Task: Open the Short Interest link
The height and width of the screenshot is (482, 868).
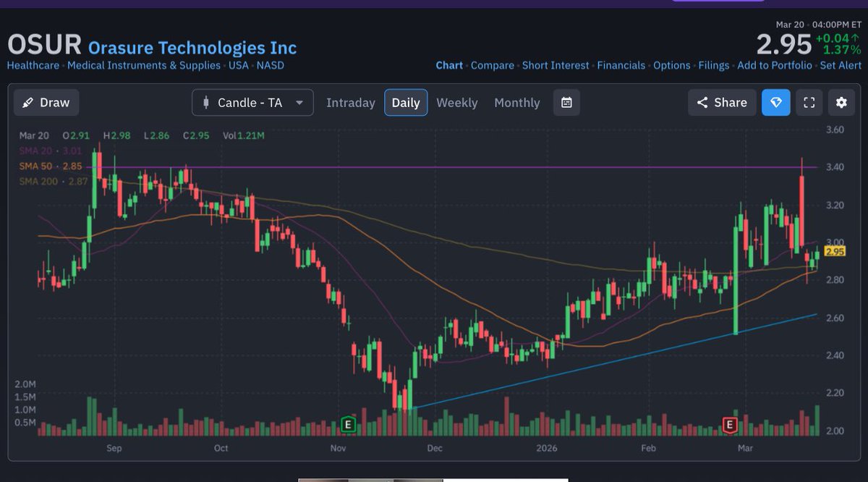Action: click(556, 65)
